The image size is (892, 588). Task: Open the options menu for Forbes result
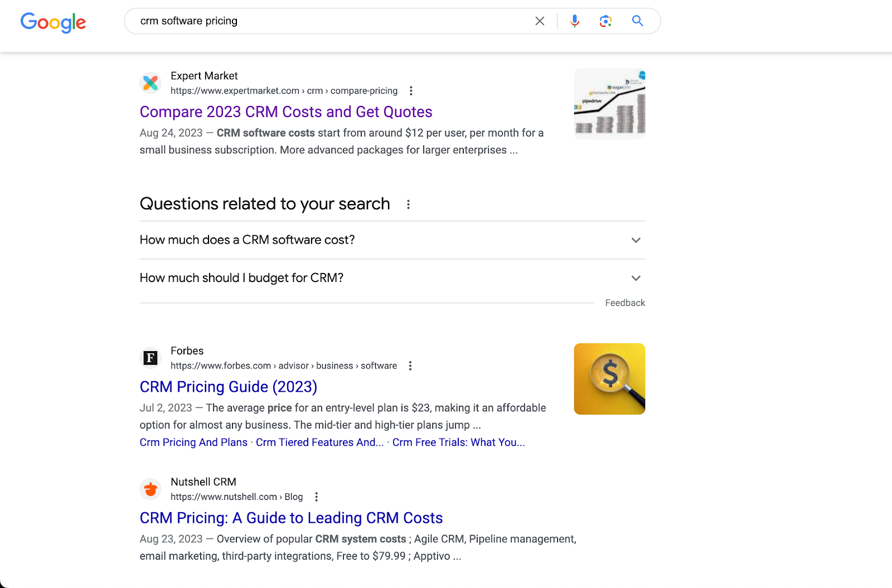(x=410, y=366)
